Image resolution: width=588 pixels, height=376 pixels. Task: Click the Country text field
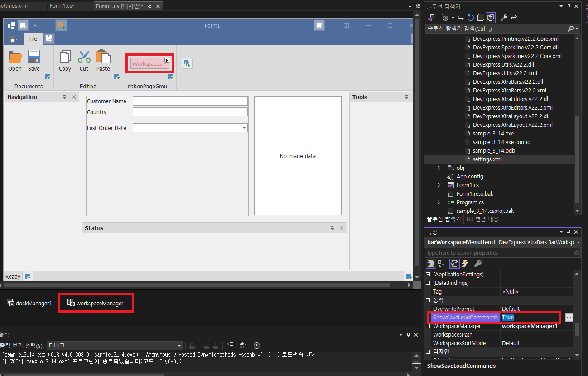click(x=190, y=112)
